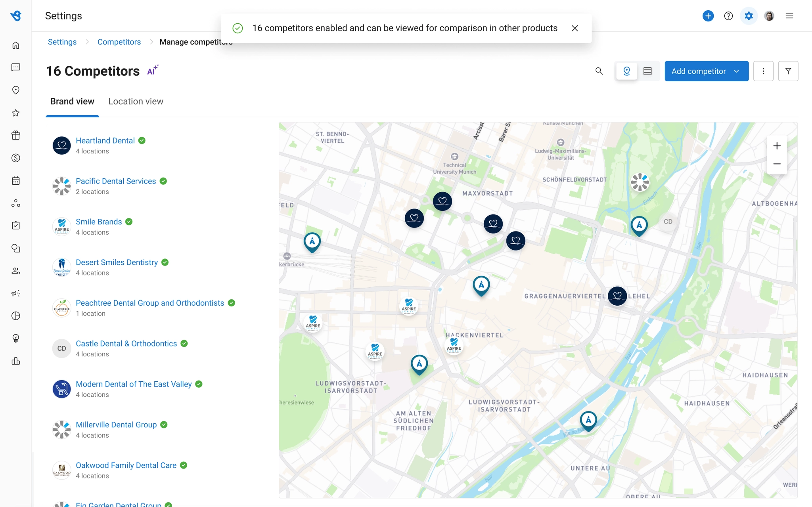Open Desert Smiles Dentistry competitor

(117, 262)
